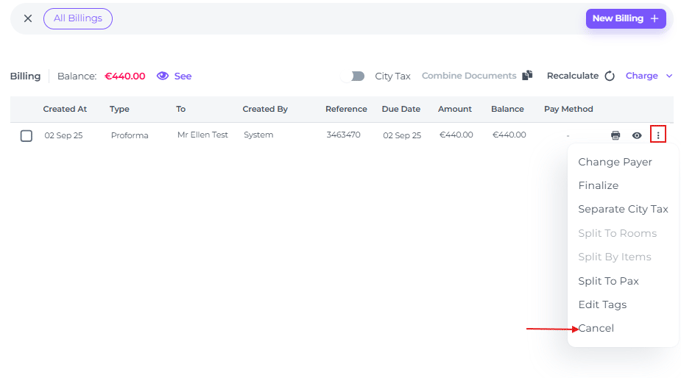Click the printer icon in Proforma row
681x378 pixels.
pyautogui.click(x=615, y=135)
